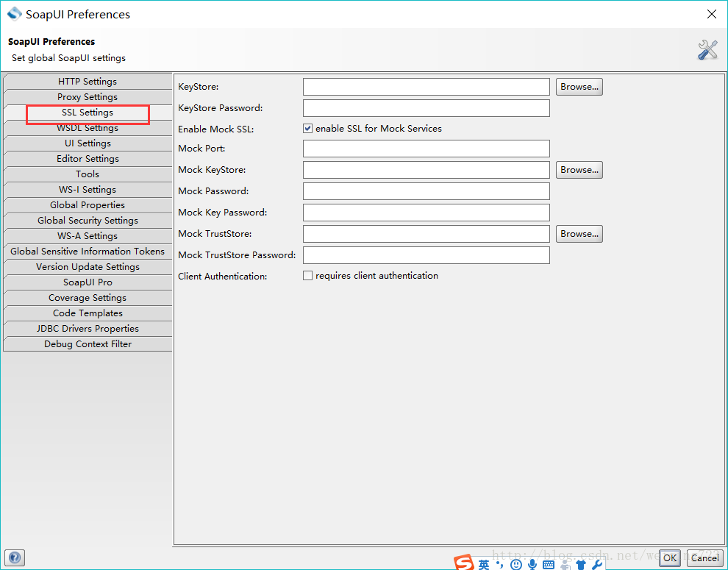Screen dimensions: 728x570
Task: Open the Global Properties tab
Action: [88, 205]
